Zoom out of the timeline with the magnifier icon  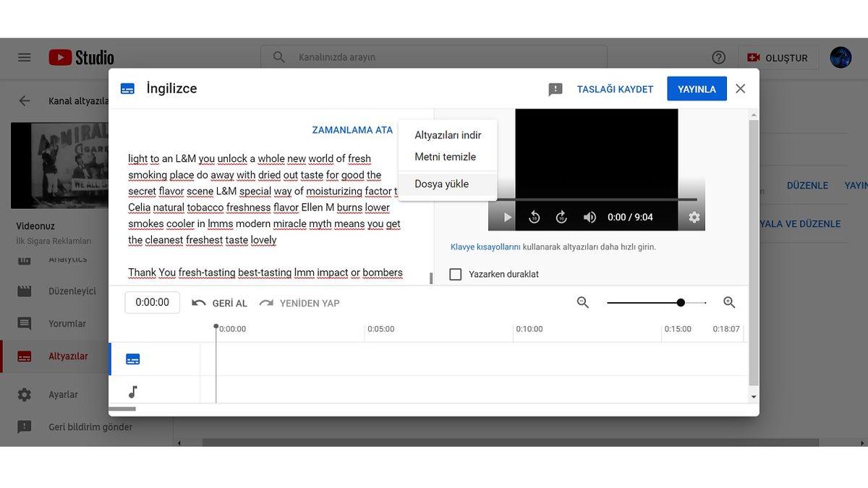tap(583, 302)
